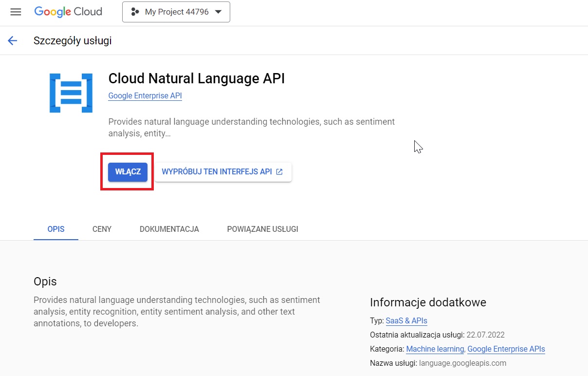This screenshot has width=588, height=376.
Task: Click the back arrow to leave service details
Action: [x=12, y=40]
